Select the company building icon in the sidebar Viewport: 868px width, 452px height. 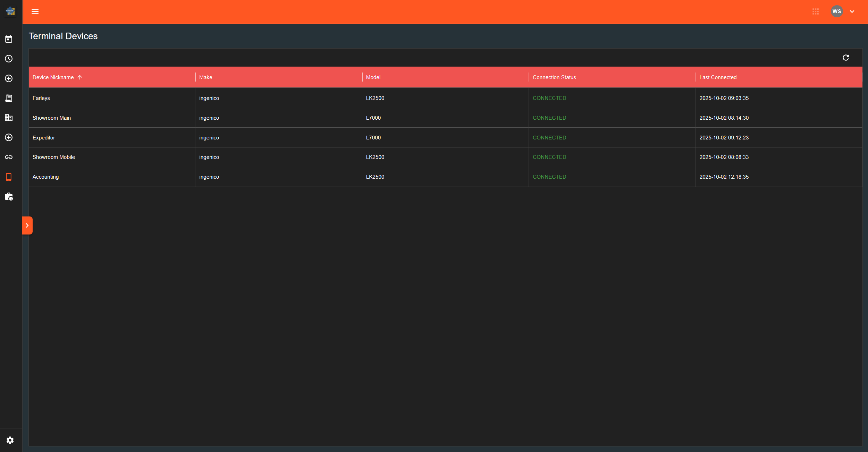(9, 118)
